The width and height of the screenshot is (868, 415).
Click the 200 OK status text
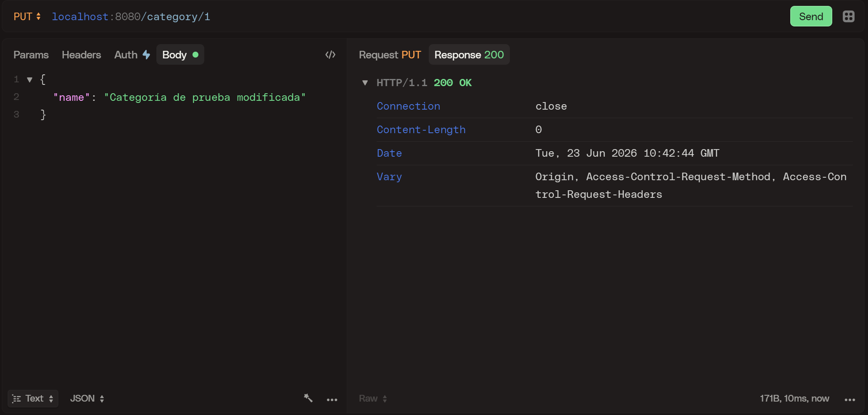[x=453, y=83]
